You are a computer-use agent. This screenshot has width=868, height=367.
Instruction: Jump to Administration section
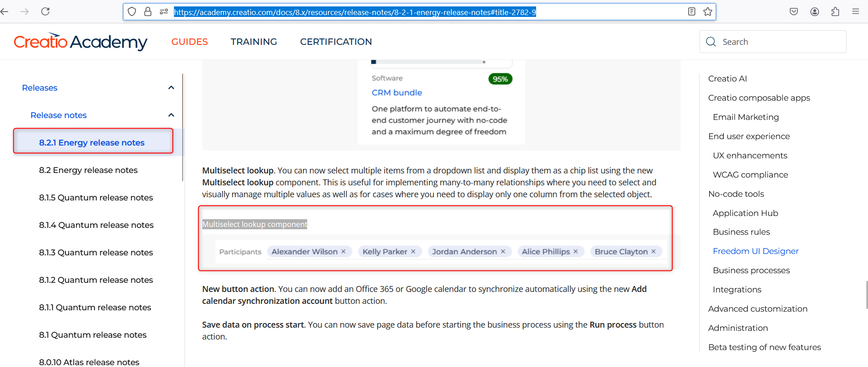pos(738,328)
